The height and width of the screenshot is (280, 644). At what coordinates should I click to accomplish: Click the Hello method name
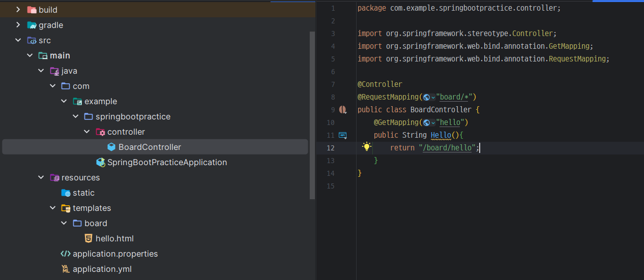pos(441,135)
